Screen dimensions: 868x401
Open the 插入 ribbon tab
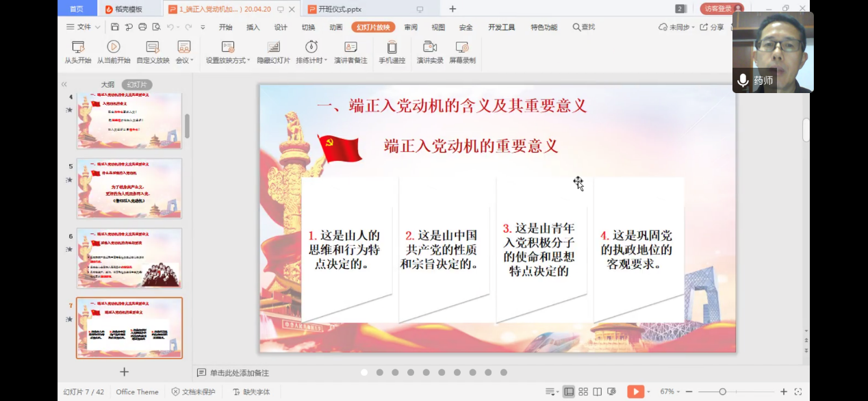point(253,27)
